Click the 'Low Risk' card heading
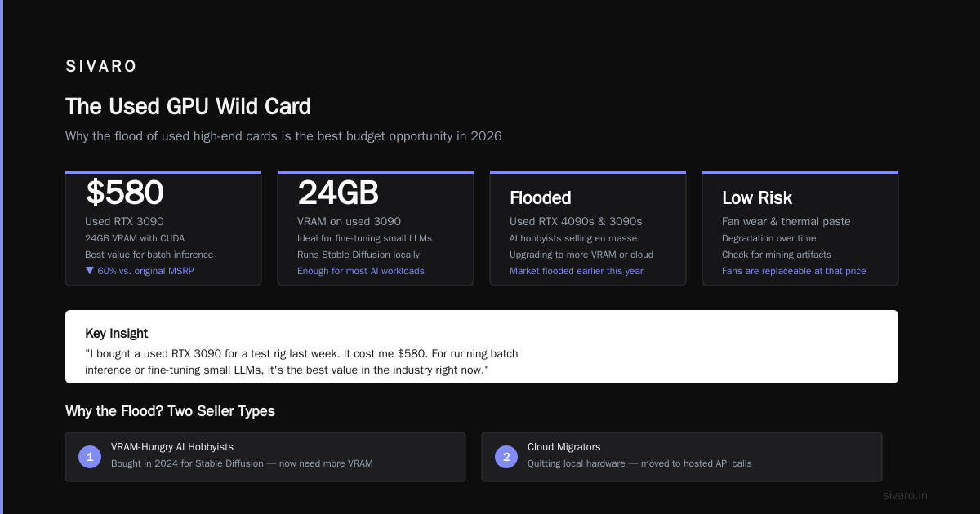The image size is (980, 514). tap(757, 197)
